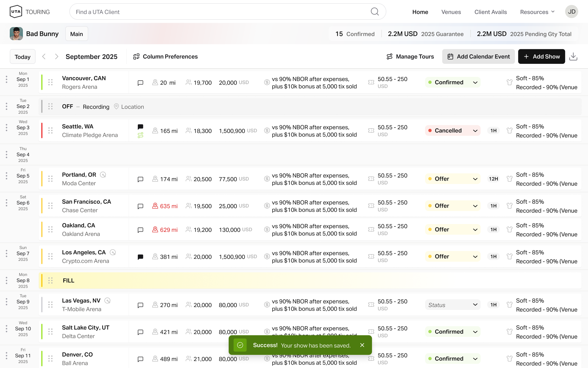Open three-dot menu for Sep 4 row
The width and height of the screenshot is (588, 368).
pos(6,154)
